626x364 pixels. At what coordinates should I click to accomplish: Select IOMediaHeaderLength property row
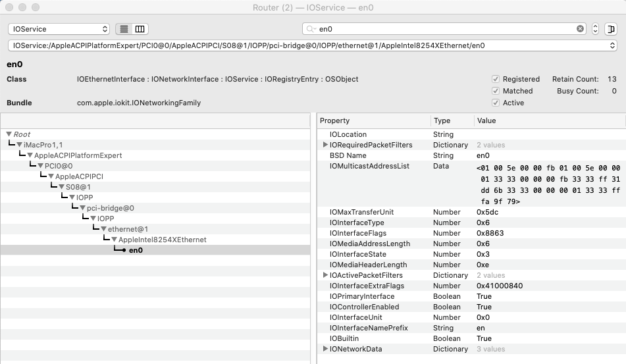pos(471,265)
